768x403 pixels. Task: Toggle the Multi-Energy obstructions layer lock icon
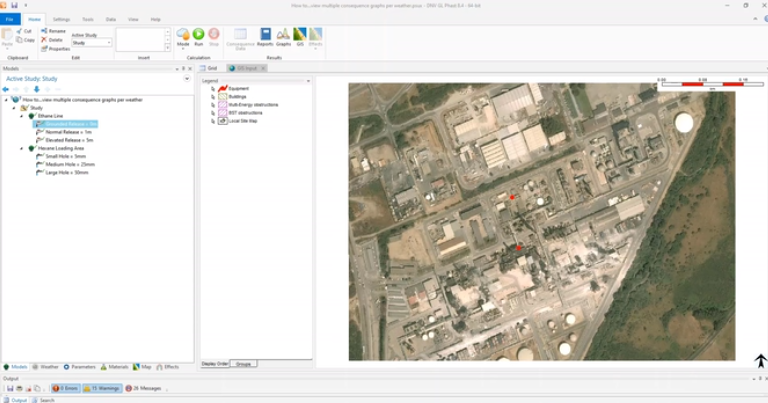(213, 105)
